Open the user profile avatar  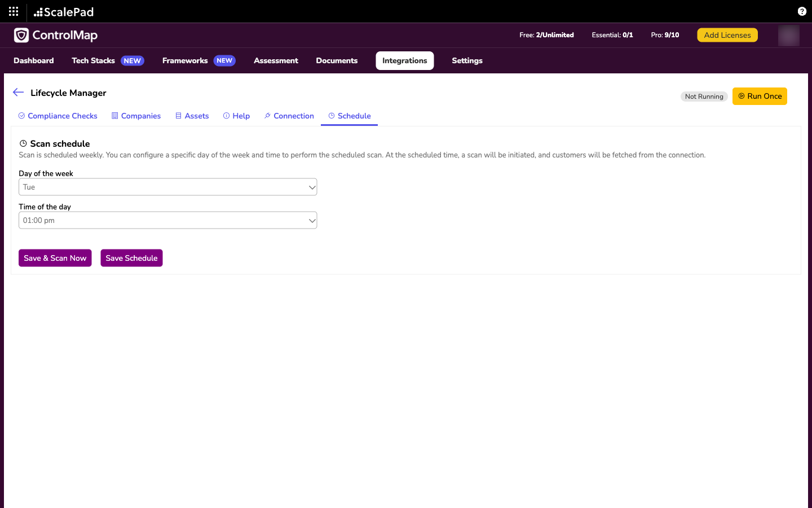click(788, 36)
